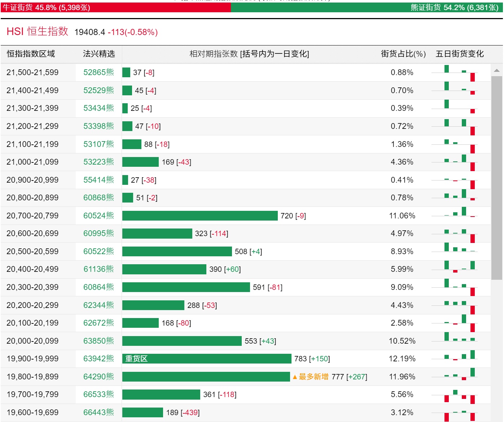Click the table's vertical scrollbar thumb

[x=497, y=178]
